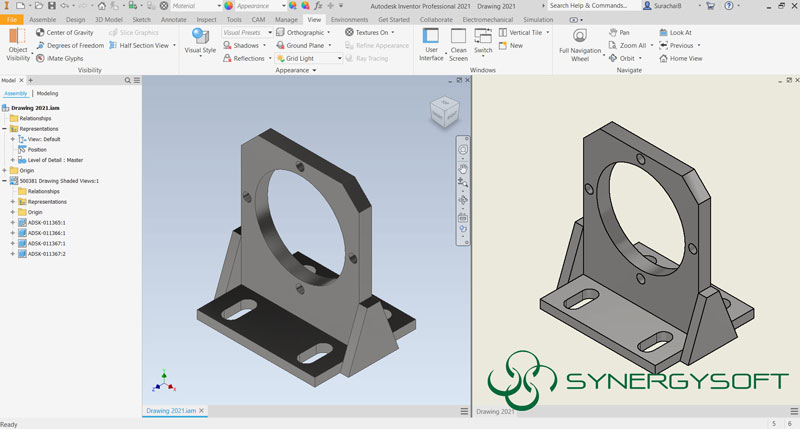
Task: Toggle Degrees of Freedom display
Action: (x=40, y=45)
